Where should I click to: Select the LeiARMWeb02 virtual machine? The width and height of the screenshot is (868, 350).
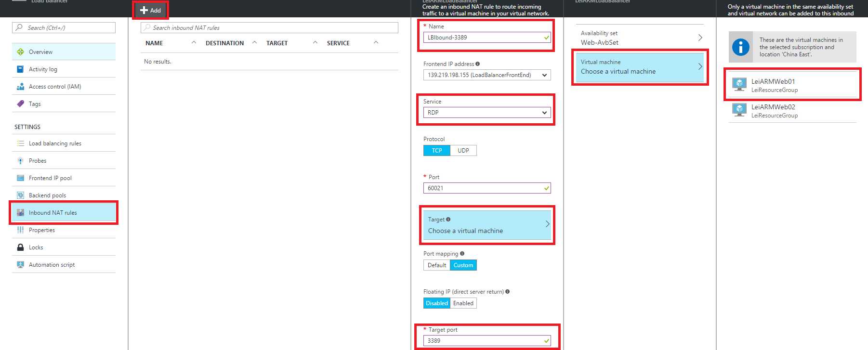coord(792,110)
